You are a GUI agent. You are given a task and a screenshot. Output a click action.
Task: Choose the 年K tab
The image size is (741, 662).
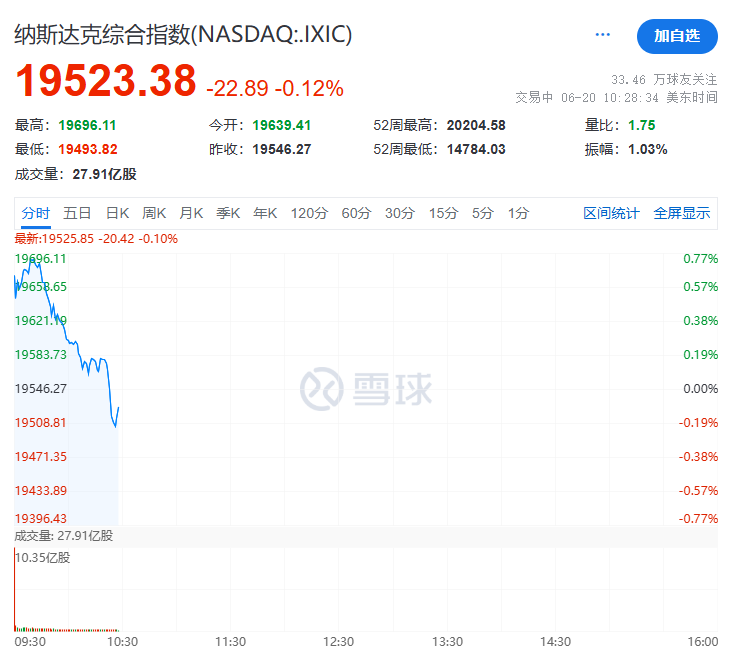pyautogui.click(x=265, y=213)
